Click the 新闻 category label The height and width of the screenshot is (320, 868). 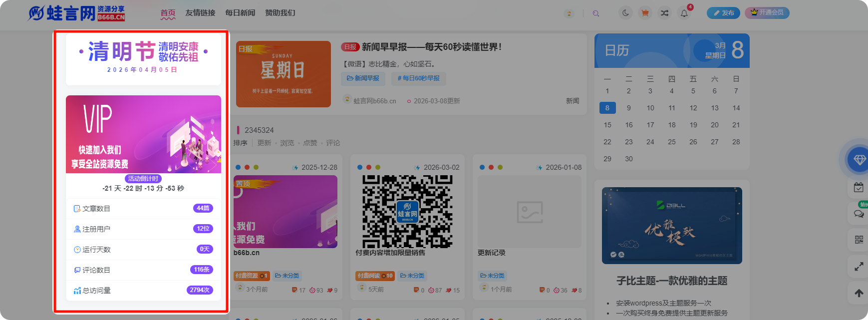573,101
